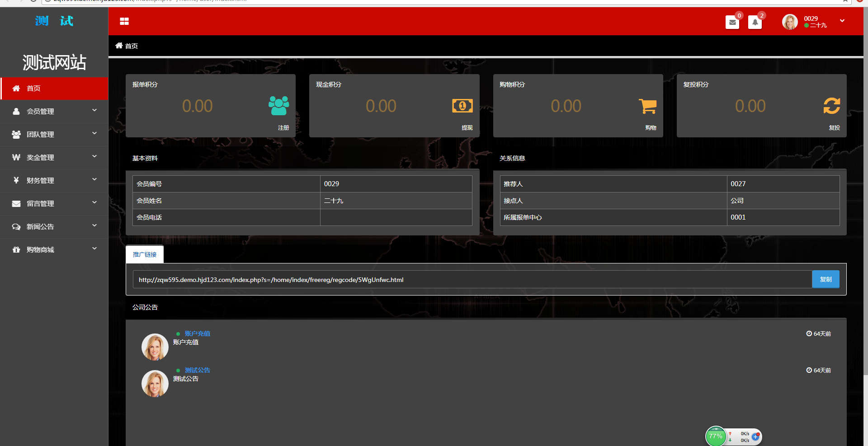Open the user account dropdown arrow

[842, 21]
